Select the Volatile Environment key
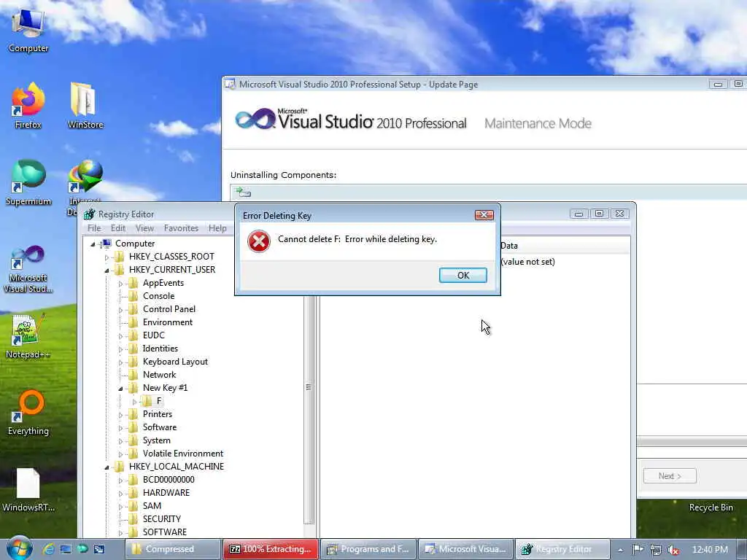This screenshot has width=747, height=560. [183, 454]
